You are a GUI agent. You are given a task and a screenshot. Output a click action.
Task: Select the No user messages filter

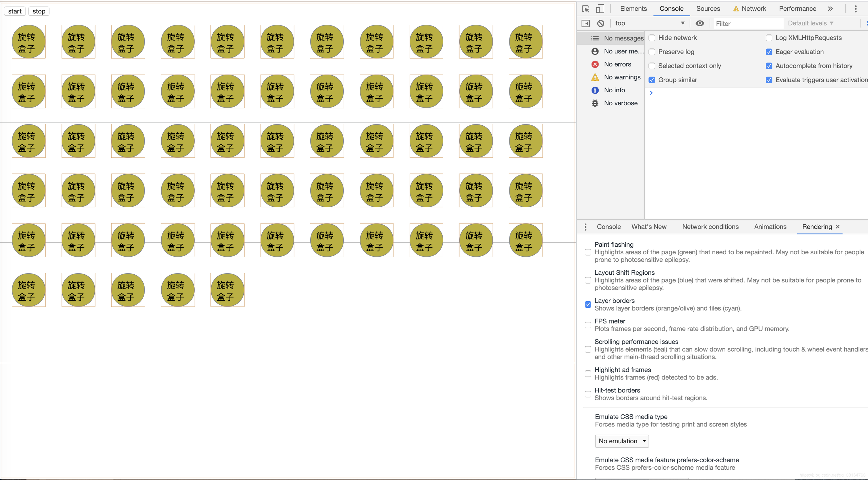coord(611,51)
